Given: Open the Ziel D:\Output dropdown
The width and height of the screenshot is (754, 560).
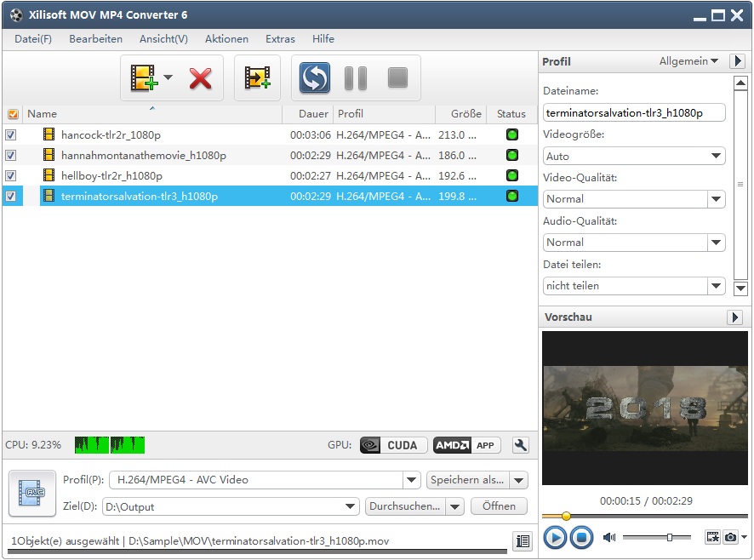Looking at the screenshot, I should (x=350, y=506).
